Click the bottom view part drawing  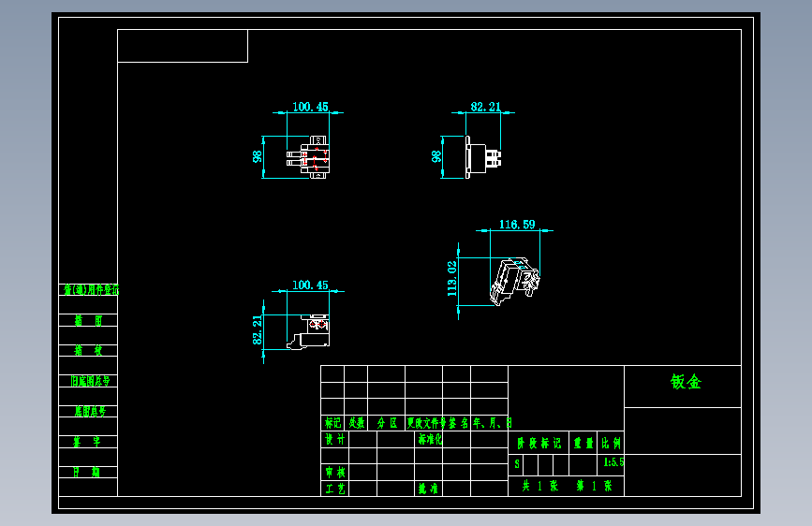tap(308, 332)
